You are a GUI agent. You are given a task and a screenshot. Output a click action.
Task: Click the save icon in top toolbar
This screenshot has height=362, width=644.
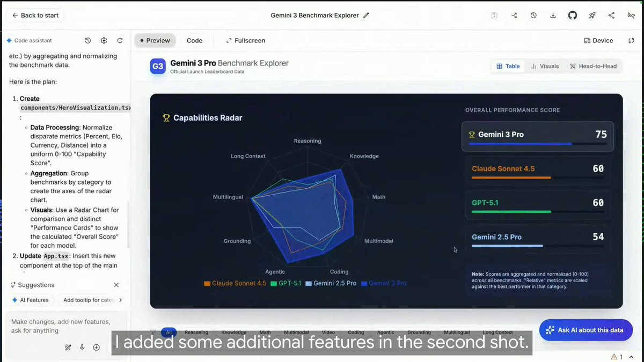tap(495, 16)
